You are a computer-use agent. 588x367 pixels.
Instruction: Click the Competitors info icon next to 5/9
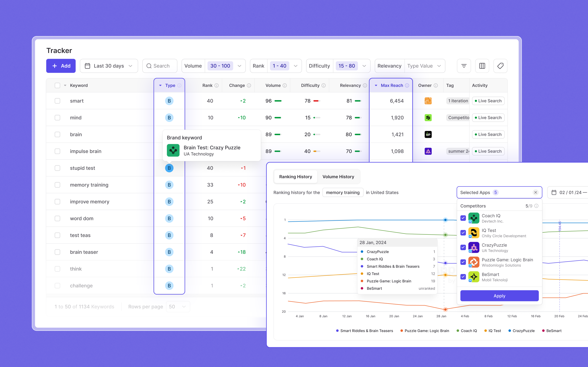[x=537, y=206]
